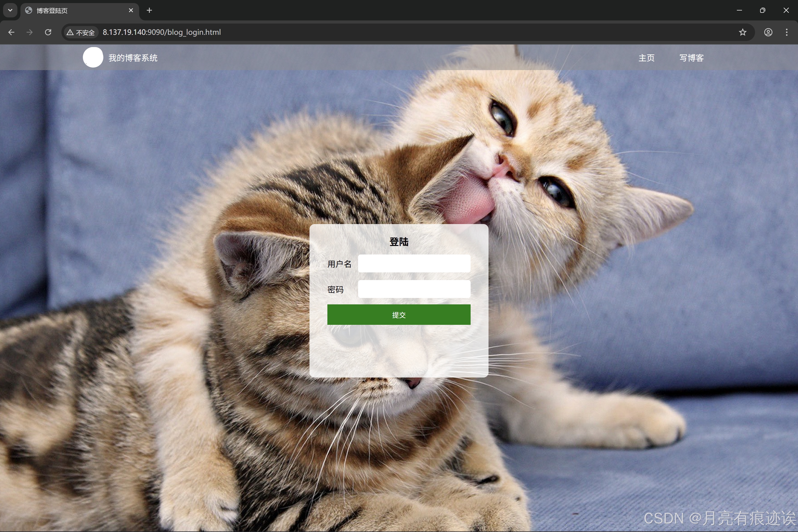Focus the 用户名 input field
This screenshot has height=532, width=798.
coord(414,264)
